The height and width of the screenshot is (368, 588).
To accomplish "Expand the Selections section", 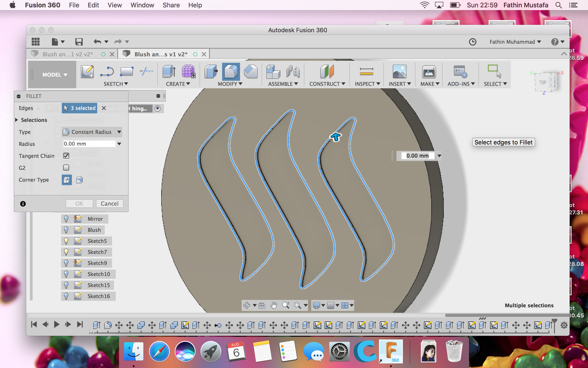I will (17, 120).
